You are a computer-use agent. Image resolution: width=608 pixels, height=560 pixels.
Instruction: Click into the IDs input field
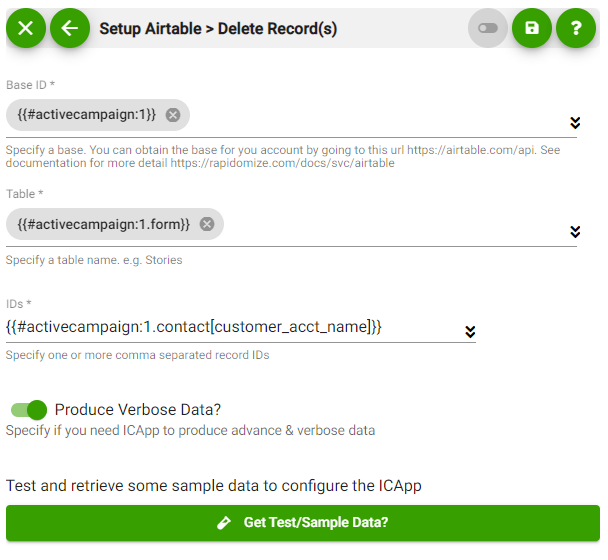[x=233, y=327]
